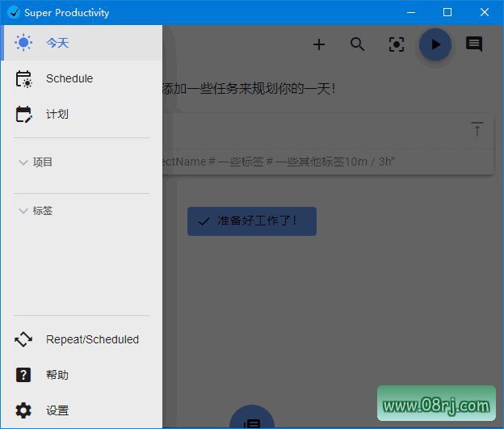Open search with the magnifier icon

(358, 44)
